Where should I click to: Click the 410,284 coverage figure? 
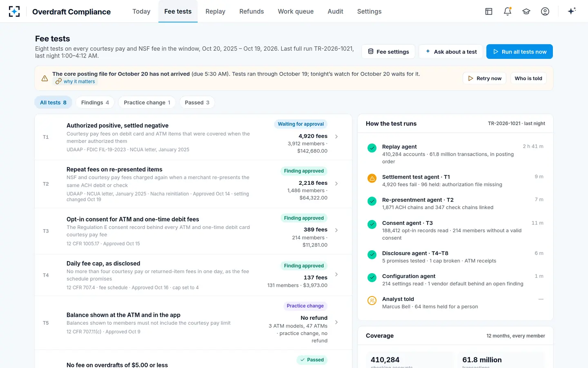(385, 360)
